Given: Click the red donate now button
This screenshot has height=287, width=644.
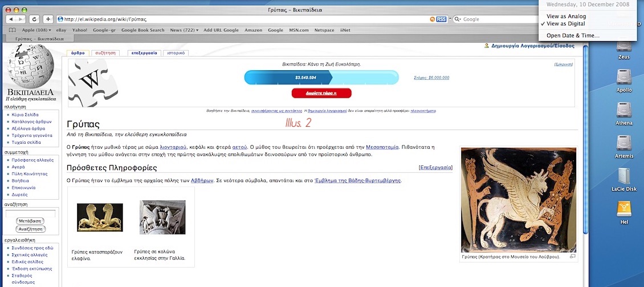Looking at the screenshot, I should click(321, 94).
